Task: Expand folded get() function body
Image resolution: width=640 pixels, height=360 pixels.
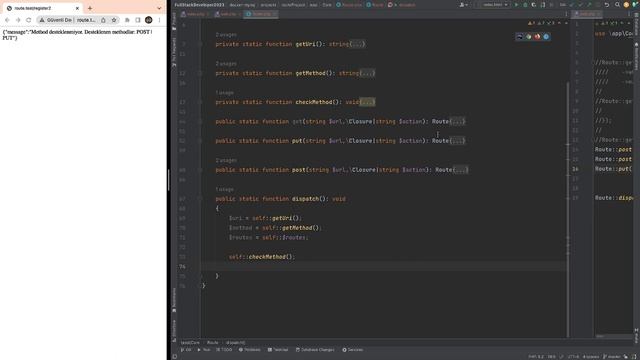Action: [x=458, y=122]
